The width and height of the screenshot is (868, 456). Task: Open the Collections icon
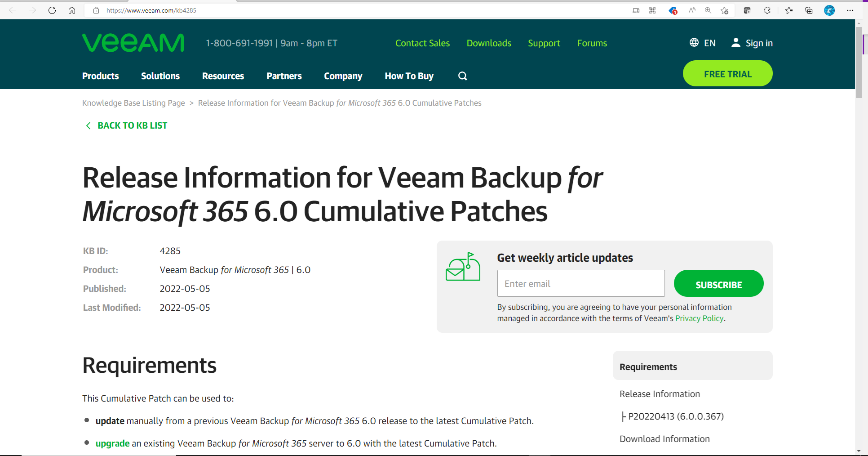click(x=809, y=10)
